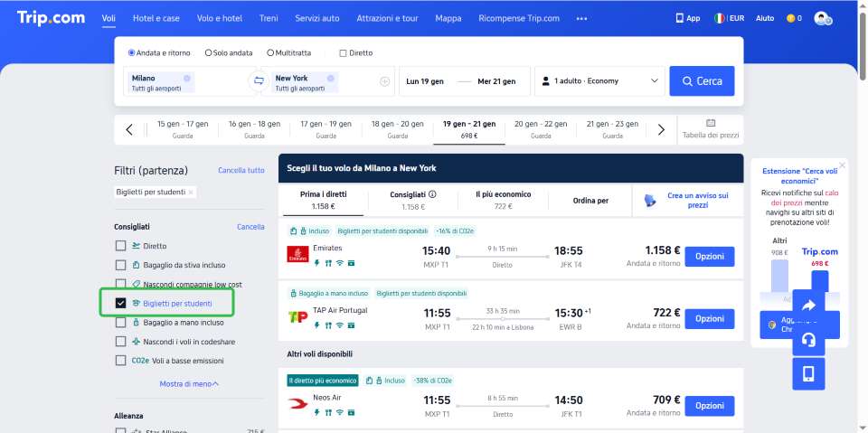Image resolution: width=868 pixels, height=433 pixels.
Task: Open Ricompense Trip.com navigation item
Action: click(519, 18)
